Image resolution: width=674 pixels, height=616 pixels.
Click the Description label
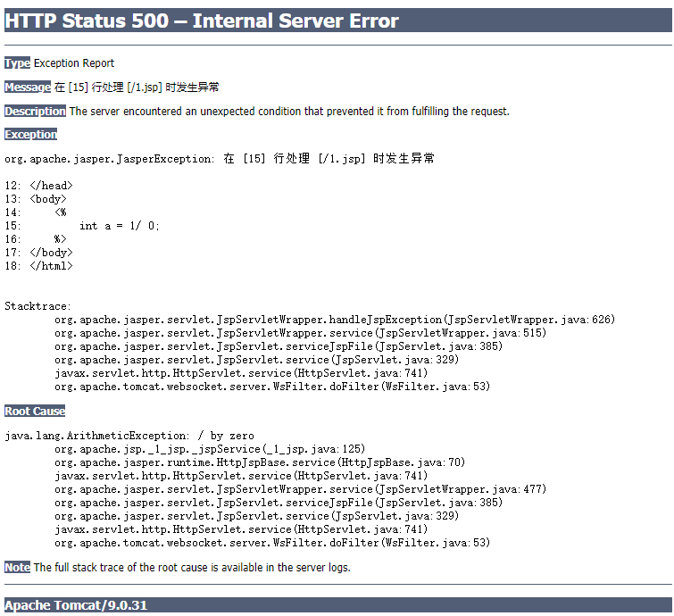pos(35,112)
